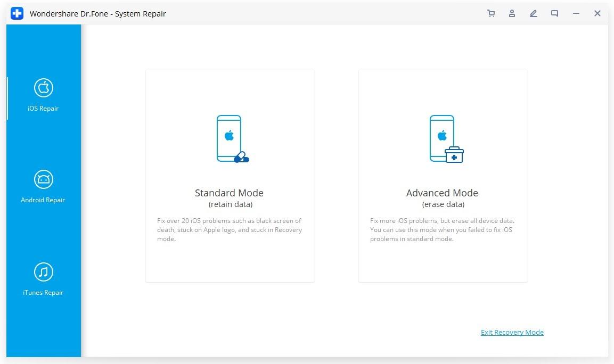Viewport: 614px width, 364px height.
Task: Click the Exit Recovery Mode link
Action: (512, 332)
